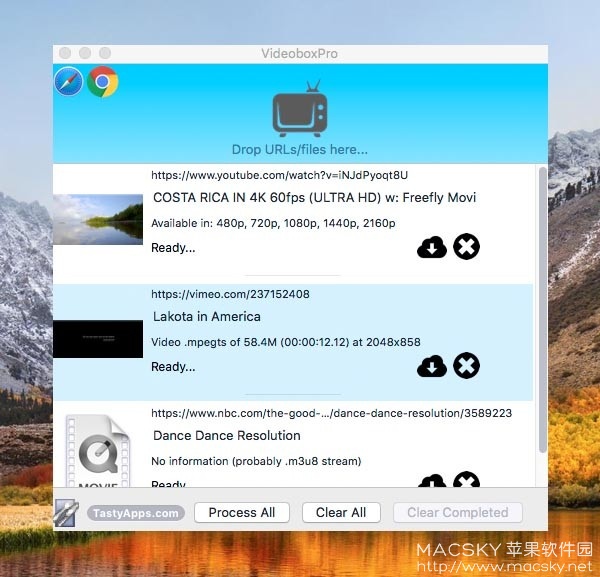
Task: Remove the Lakota in America entry
Action: coord(466,365)
